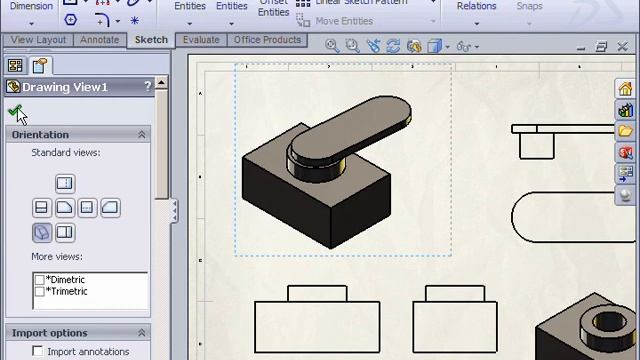This screenshot has height=360, width=640.
Task: Open the File Explorer task pane
Action: tap(625, 131)
